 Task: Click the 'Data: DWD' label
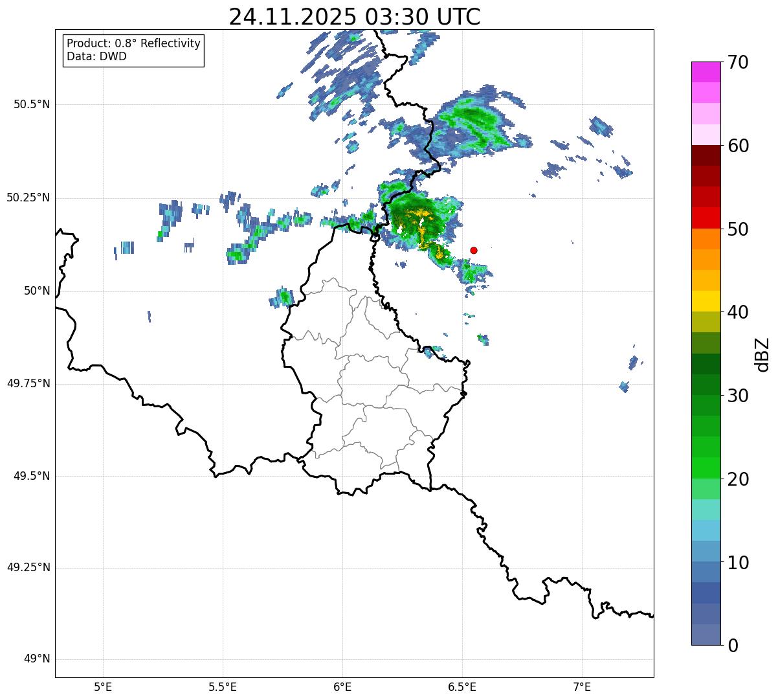coord(96,56)
